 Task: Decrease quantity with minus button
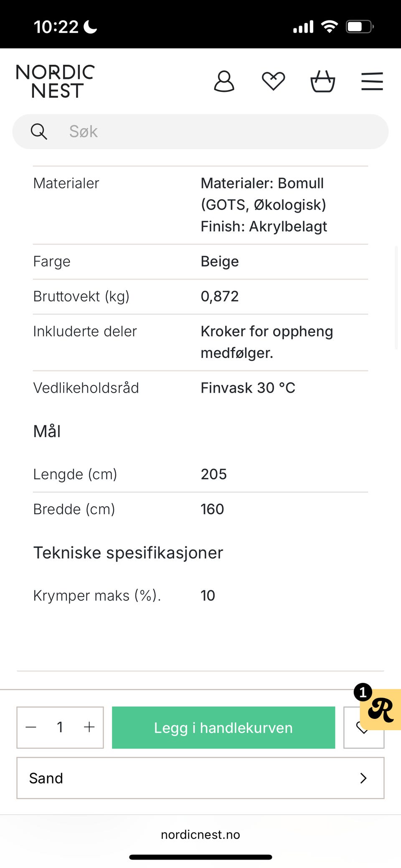coord(31,727)
